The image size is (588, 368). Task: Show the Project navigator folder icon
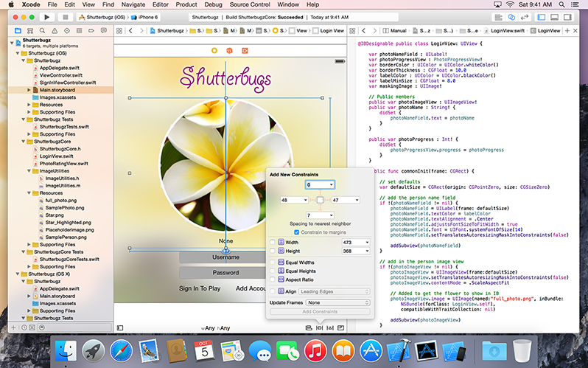[18, 31]
